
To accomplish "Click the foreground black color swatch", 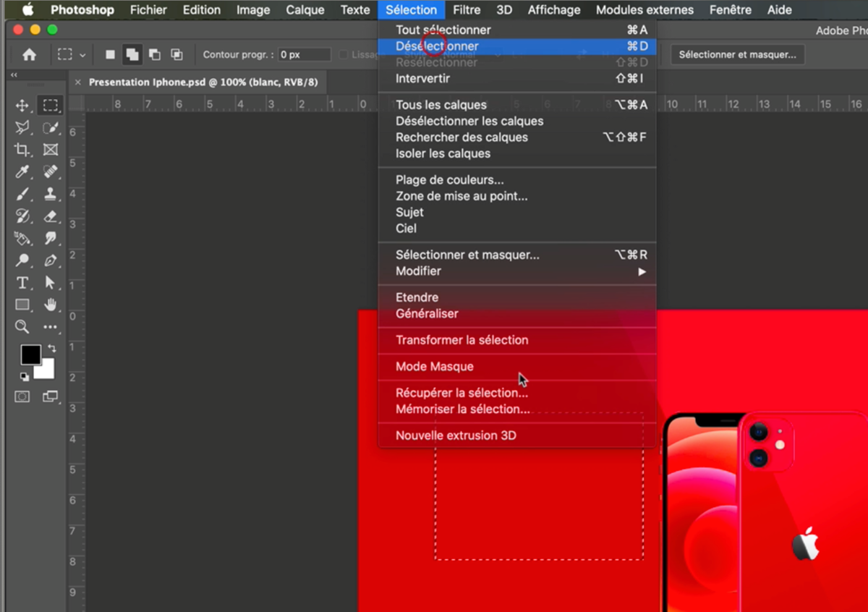I will click(30, 354).
